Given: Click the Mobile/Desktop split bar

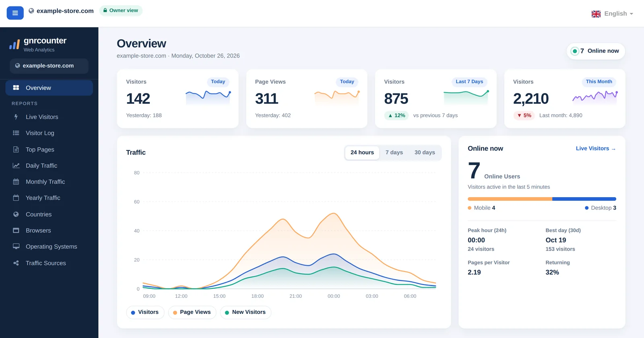Looking at the screenshot, I should (x=542, y=199).
